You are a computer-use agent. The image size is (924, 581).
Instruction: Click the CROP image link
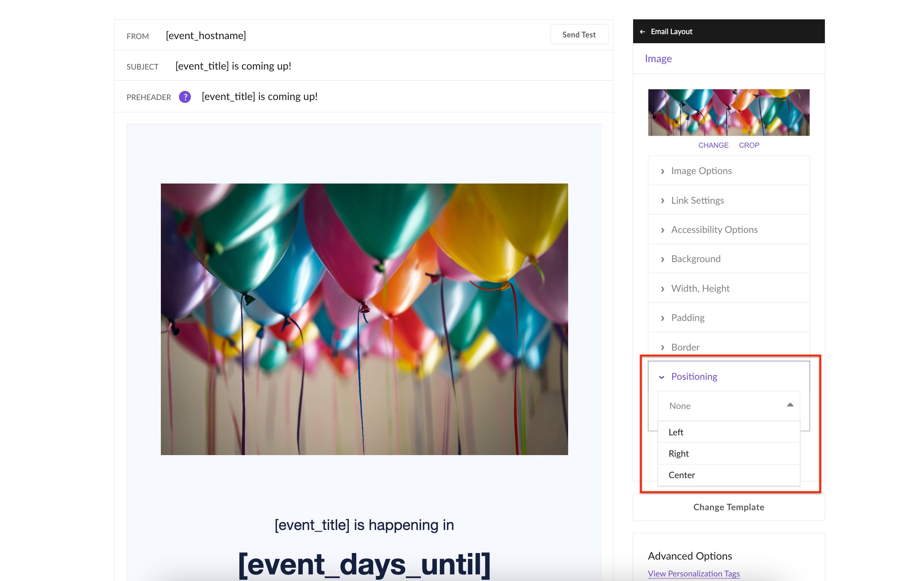click(749, 145)
